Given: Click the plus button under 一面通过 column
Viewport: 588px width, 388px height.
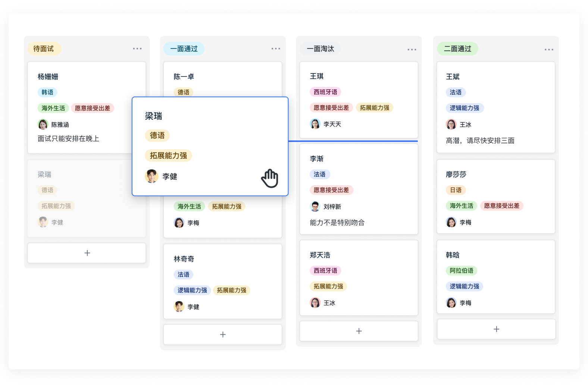Looking at the screenshot, I should click(x=223, y=335).
